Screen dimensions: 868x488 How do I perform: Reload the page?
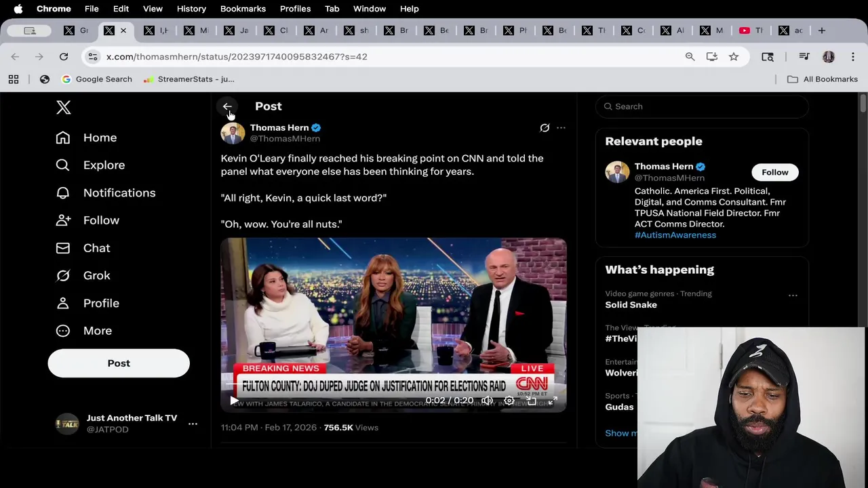pyautogui.click(x=64, y=57)
